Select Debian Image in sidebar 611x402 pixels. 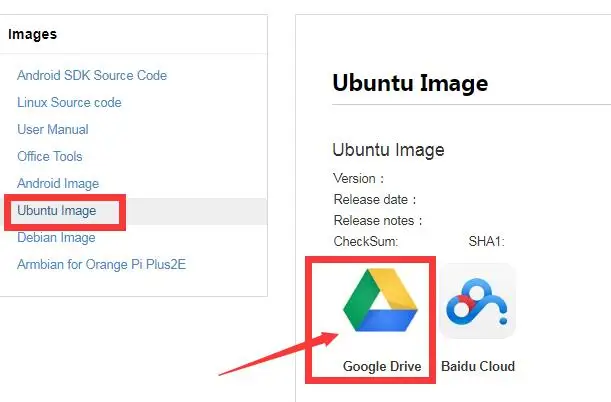coord(57,238)
